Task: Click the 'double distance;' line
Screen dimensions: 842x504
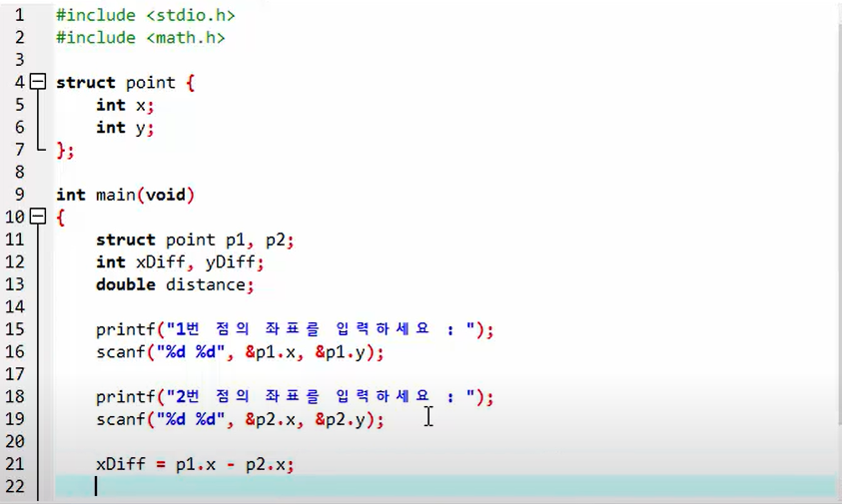Action: tap(175, 284)
